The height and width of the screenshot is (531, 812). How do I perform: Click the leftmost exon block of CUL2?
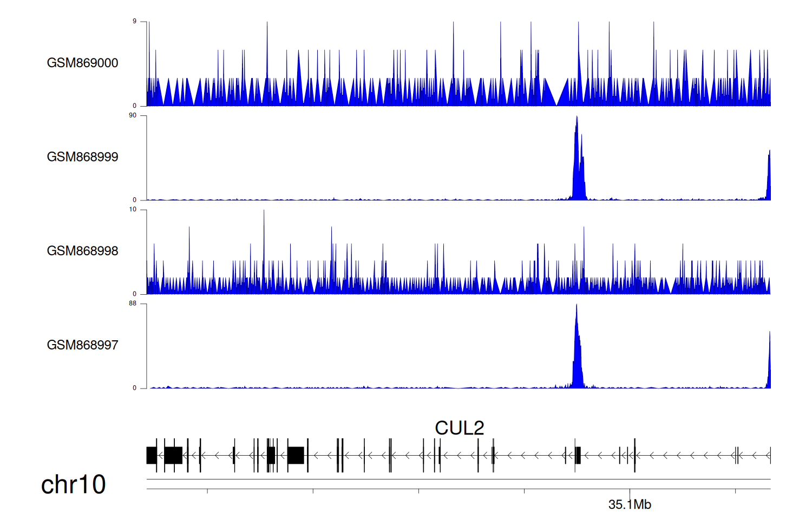pyautogui.click(x=152, y=455)
